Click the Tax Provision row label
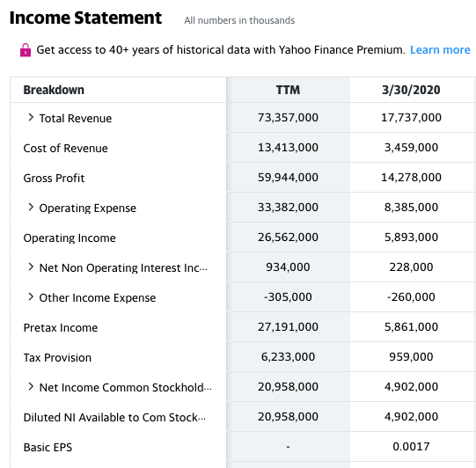Screen dimensions: 476x468 57,357
